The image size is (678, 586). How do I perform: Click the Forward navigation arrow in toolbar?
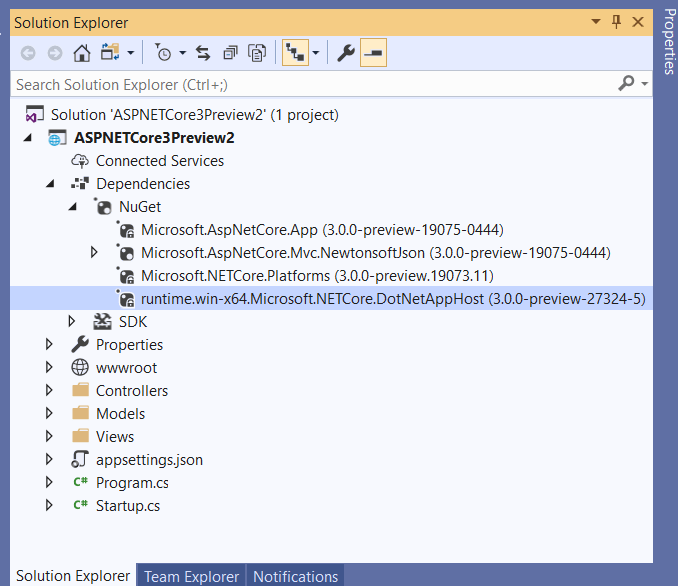click(x=55, y=53)
